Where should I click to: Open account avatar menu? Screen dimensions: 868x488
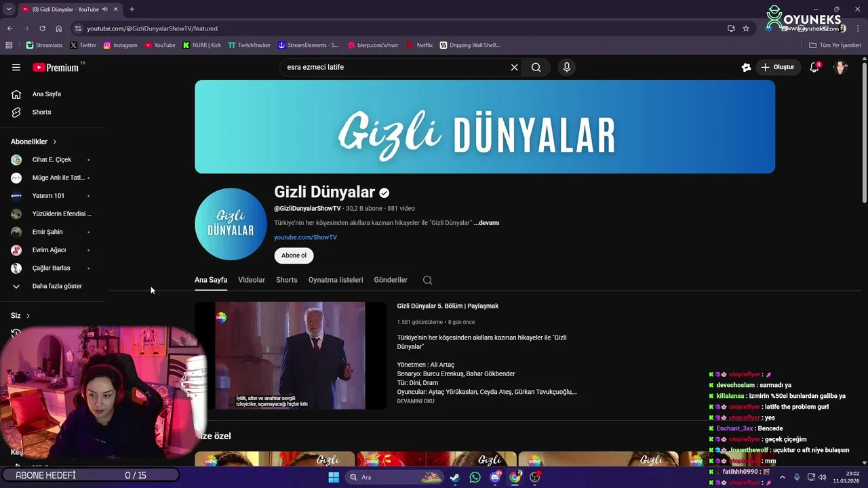coord(840,67)
